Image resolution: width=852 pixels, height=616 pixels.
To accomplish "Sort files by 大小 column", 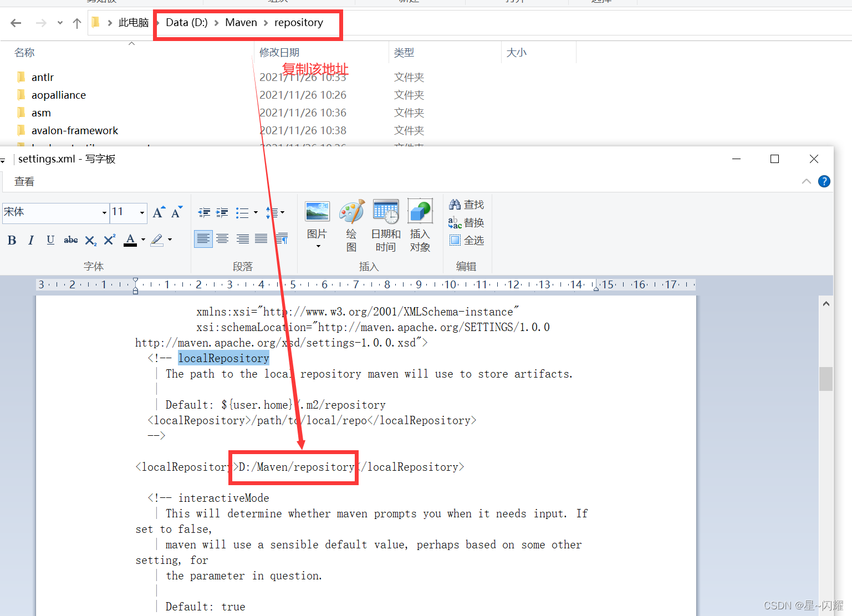I will point(517,53).
